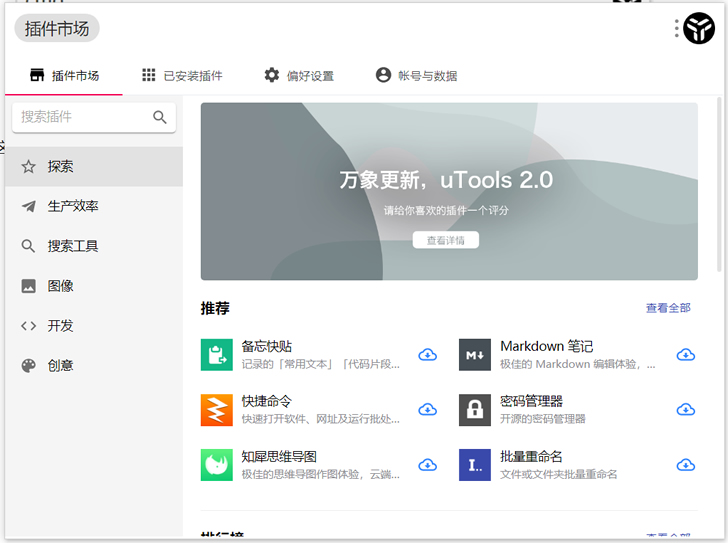Click the Markdown 笔记 M↓ icon
The image size is (728, 543).
tap(475, 355)
